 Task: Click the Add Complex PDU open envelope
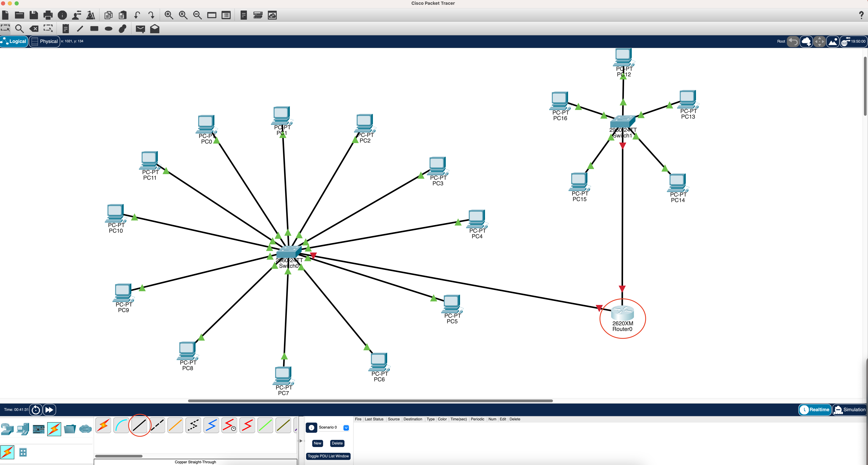pos(155,29)
